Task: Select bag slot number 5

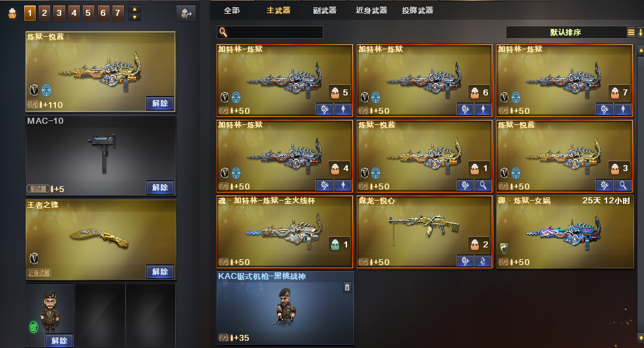Action: (88, 13)
